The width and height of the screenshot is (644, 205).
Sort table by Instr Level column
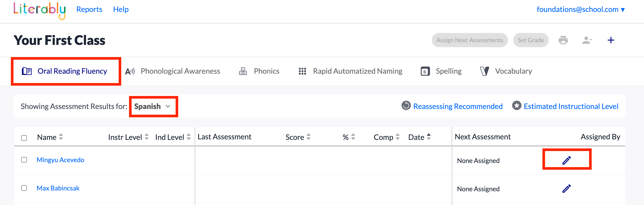[x=147, y=137]
